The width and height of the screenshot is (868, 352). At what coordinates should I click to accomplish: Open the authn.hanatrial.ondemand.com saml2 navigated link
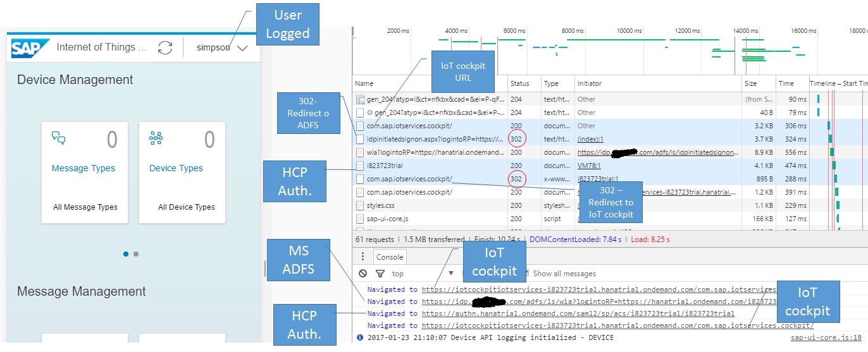click(x=578, y=313)
